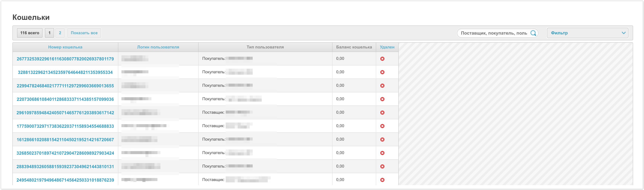The image size is (644, 190).
Task: Click the Показать все button
Action: pos(84,33)
